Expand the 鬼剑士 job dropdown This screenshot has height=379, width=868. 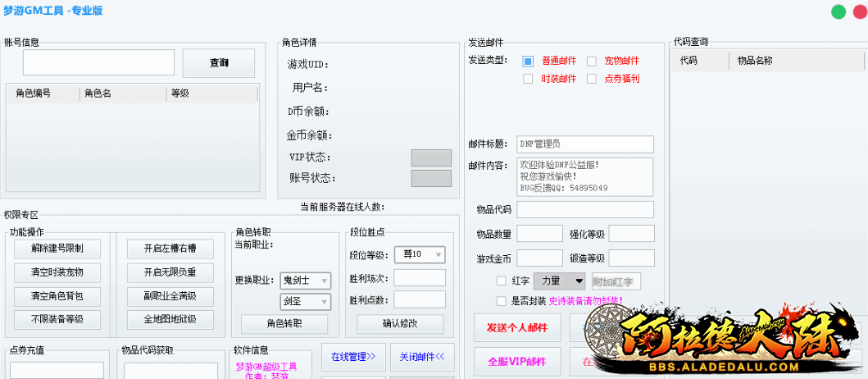click(x=306, y=280)
